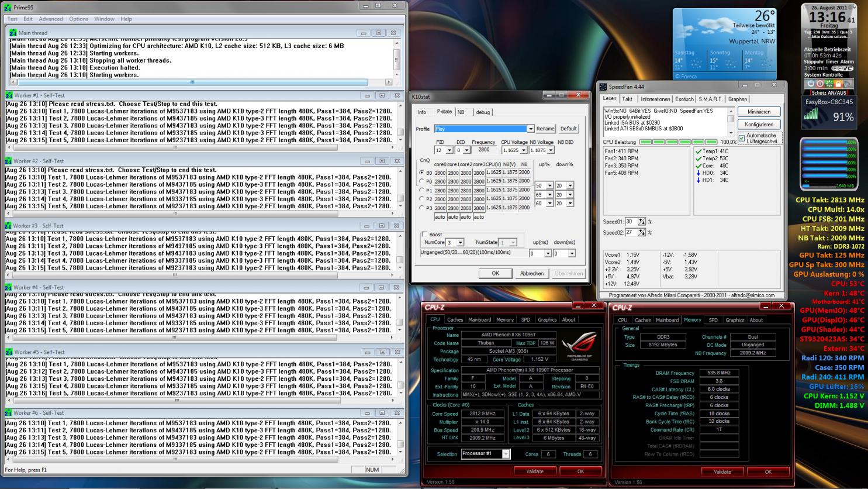Viewport: 868px width, 489px height.
Task: Click the SpeedFan title bar fan icon
Action: [x=603, y=87]
